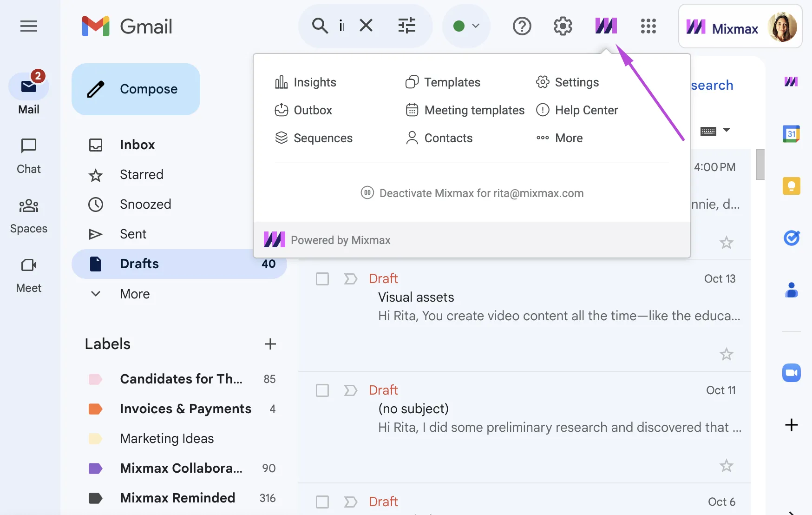The width and height of the screenshot is (812, 515).
Task: Open the Sent folder
Action: click(179, 234)
